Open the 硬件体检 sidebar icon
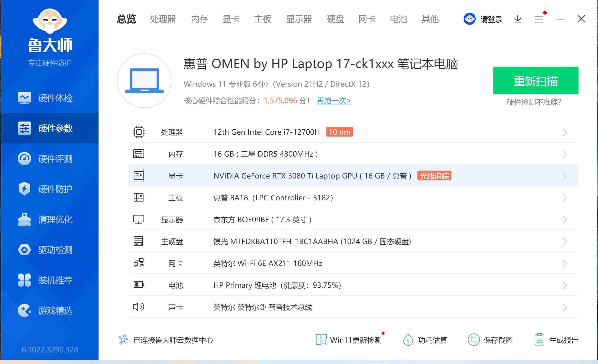The height and width of the screenshot is (364, 598). [x=24, y=98]
